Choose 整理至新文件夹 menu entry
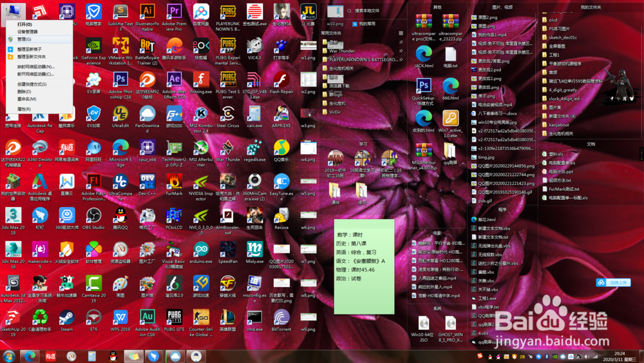 click(39, 57)
